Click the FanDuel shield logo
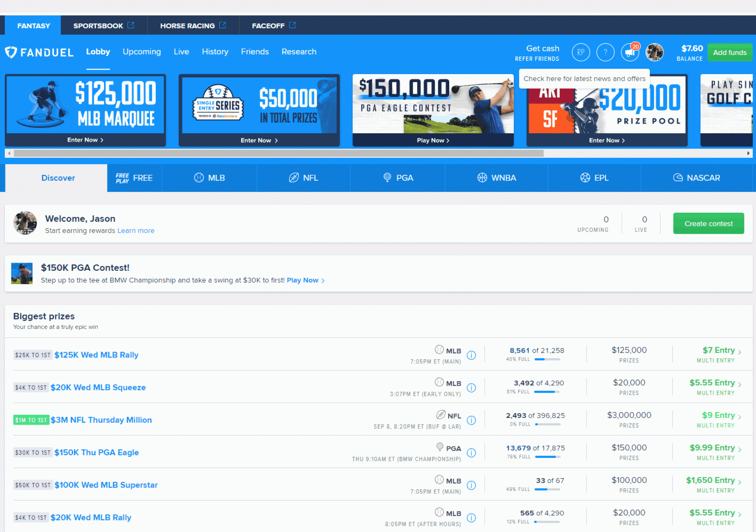The image size is (756, 532). [11, 52]
